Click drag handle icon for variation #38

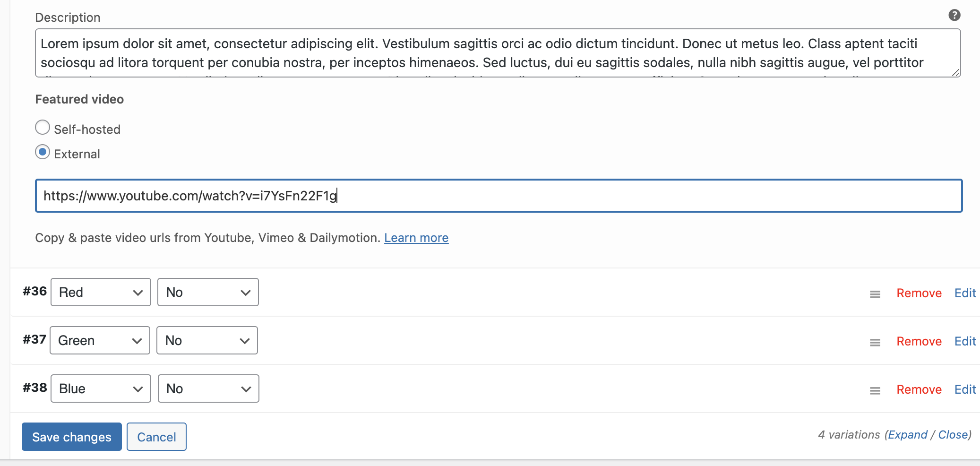[x=875, y=390]
